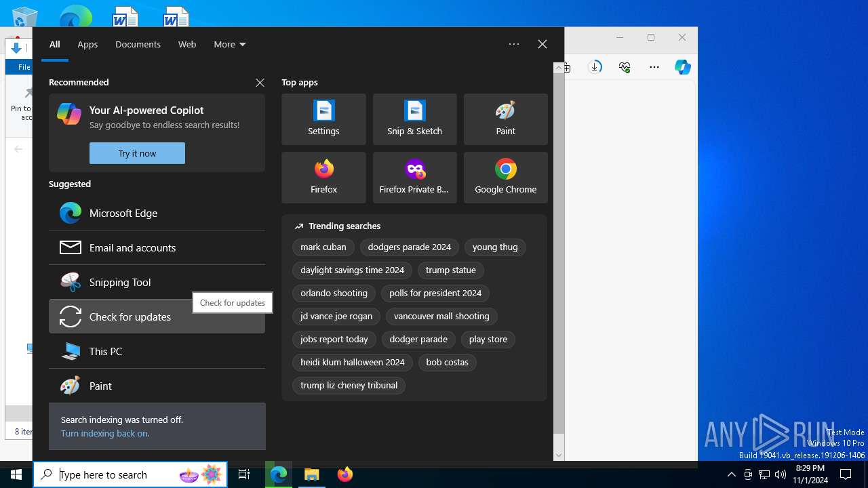Image resolution: width=868 pixels, height=488 pixels.
Task: Search trending 'trump statue'
Action: [x=451, y=270]
